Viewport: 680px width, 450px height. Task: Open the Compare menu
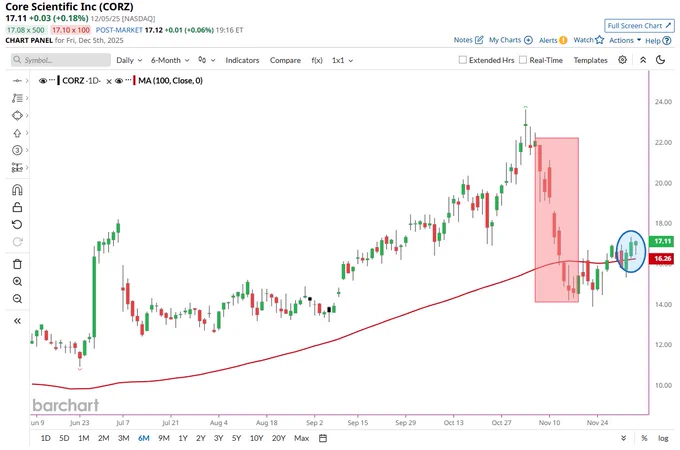[x=285, y=60]
